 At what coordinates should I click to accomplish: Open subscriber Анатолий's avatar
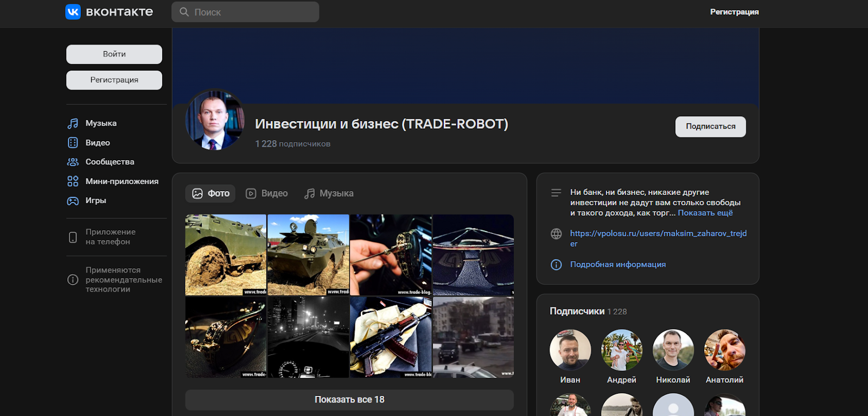tap(725, 350)
